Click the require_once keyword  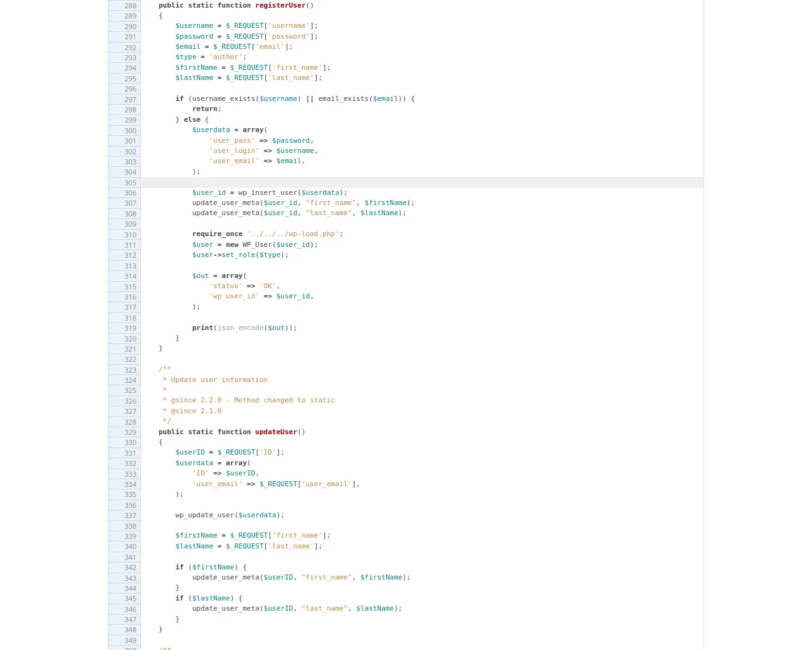218,234
